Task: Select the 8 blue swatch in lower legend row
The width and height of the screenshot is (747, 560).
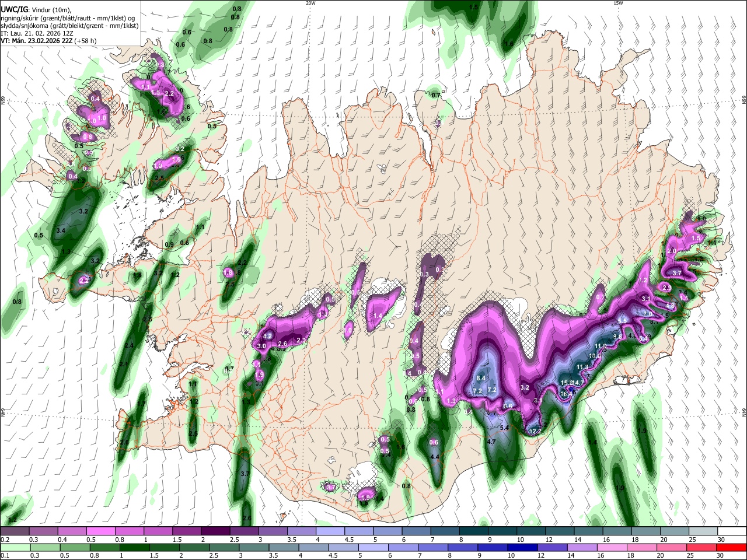Action: coord(462,547)
